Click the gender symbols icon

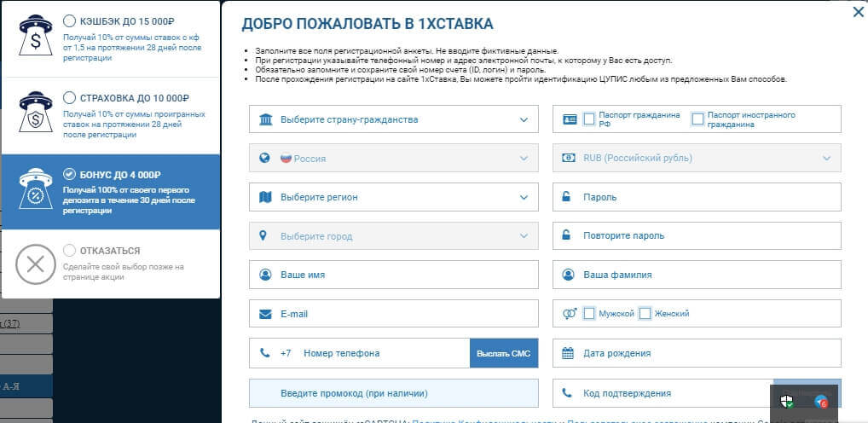pyautogui.click(x=570, y=313)
